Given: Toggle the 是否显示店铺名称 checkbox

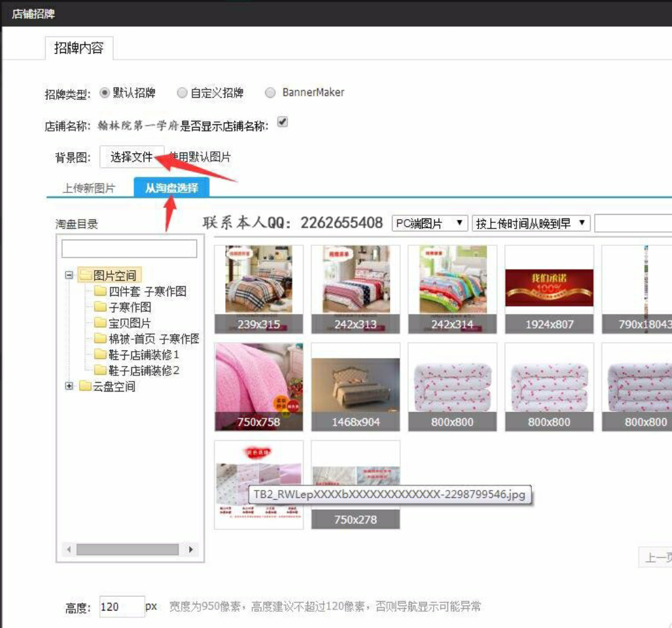Looking at the screenshot, I should click(x=282, y=122).
